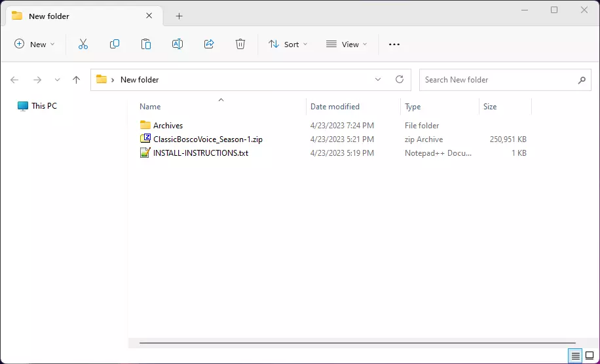
Task: Switch to large thumbnails view toggle
Action: pos(589,355)
